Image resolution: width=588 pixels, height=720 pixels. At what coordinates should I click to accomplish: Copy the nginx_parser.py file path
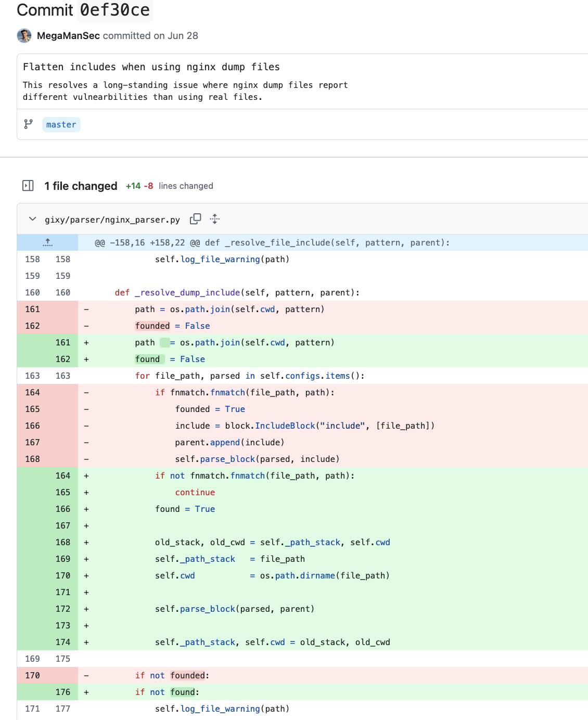tap(195, 219)
